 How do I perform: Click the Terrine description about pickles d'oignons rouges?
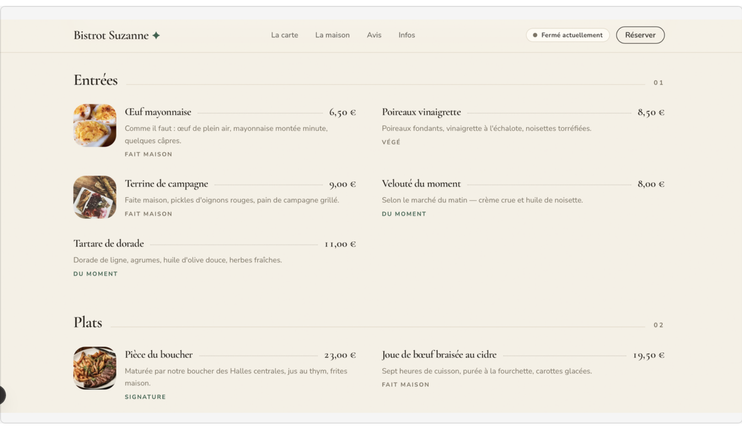pos(232,200)
